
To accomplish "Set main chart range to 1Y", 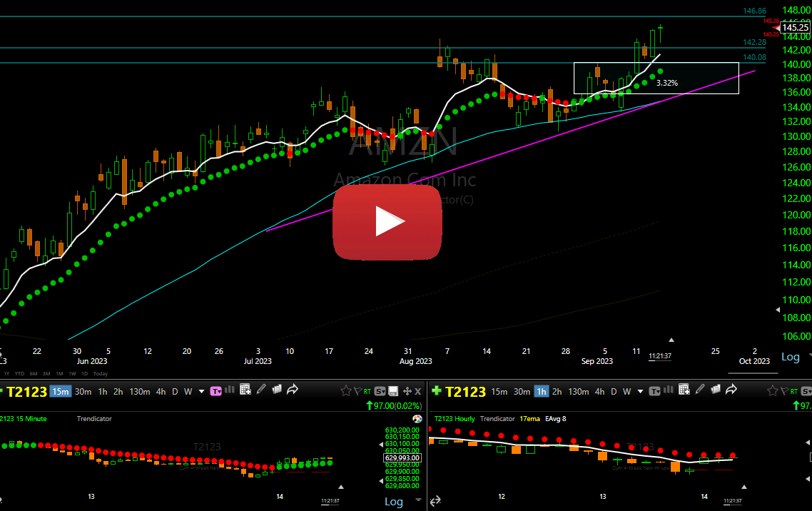I will (6, 373).
